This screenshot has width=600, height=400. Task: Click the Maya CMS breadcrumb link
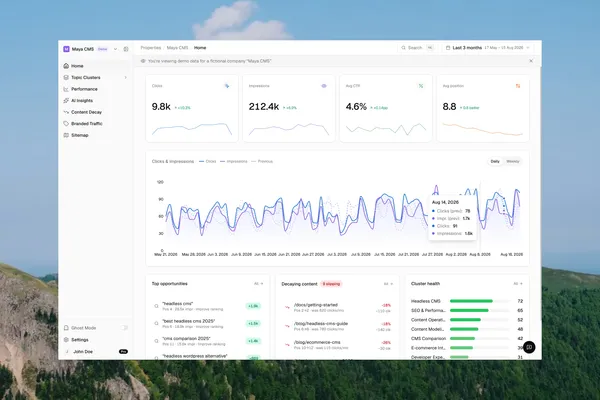tap(178, 48)
